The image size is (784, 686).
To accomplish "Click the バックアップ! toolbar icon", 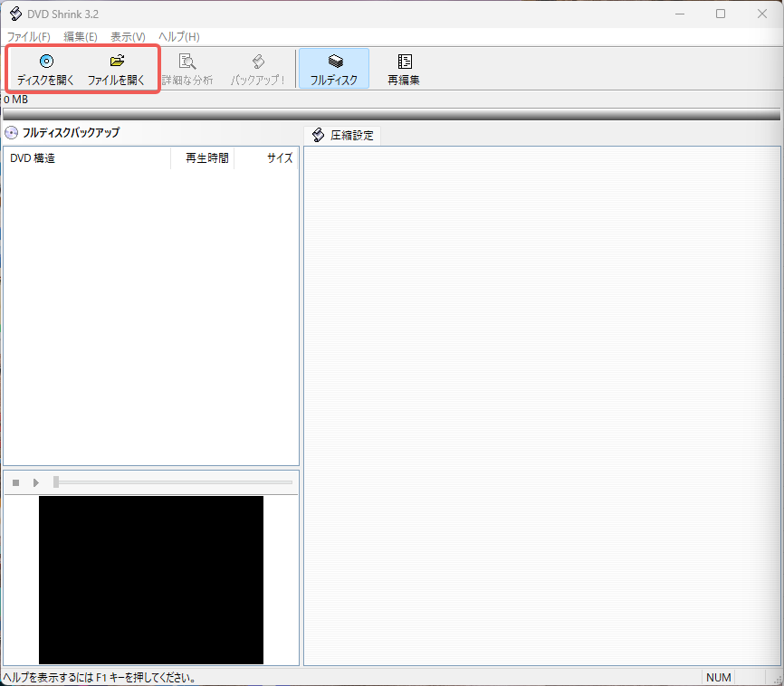I will pyautogui.click(x=258, y=68).
